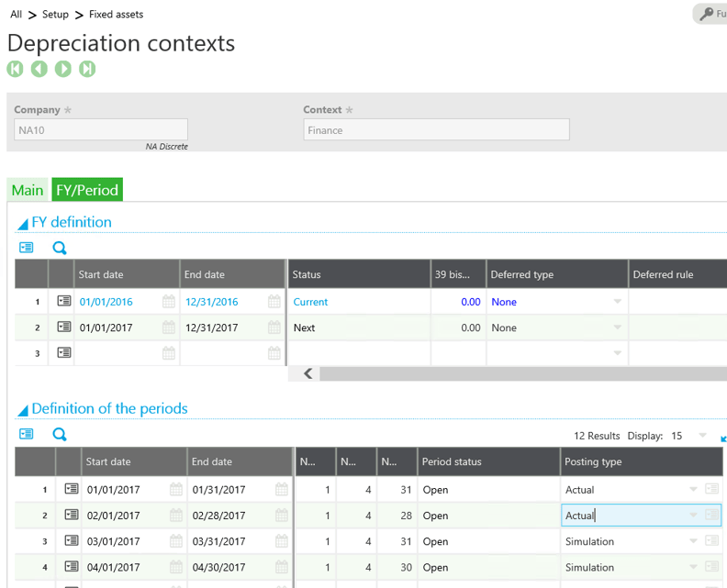Click the Context input field

(436, 130)
